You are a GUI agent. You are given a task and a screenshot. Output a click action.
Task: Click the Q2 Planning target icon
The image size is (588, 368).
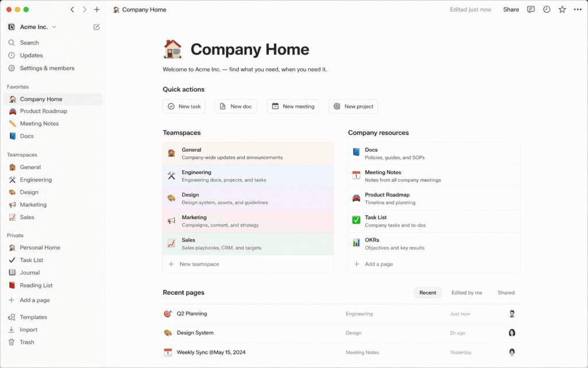click(x=168, y=313)
